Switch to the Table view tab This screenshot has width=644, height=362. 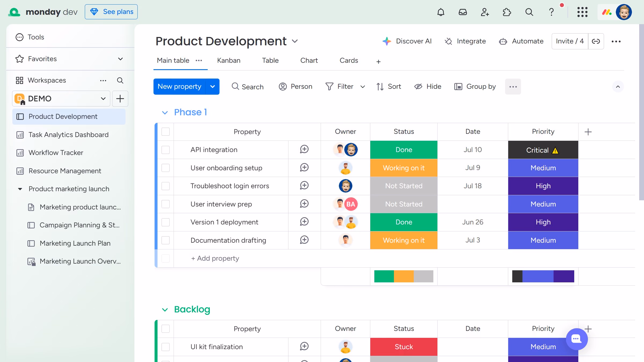[x=270, y=61]
